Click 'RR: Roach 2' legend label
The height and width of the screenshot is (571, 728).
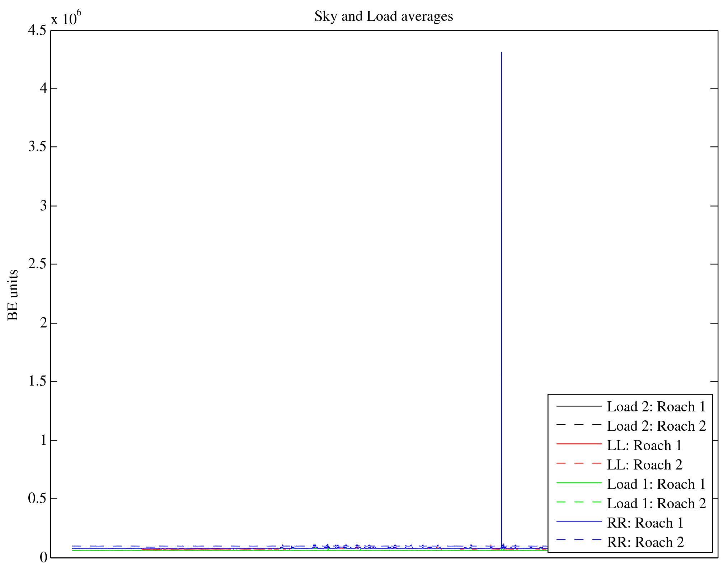tap(645, 542)
